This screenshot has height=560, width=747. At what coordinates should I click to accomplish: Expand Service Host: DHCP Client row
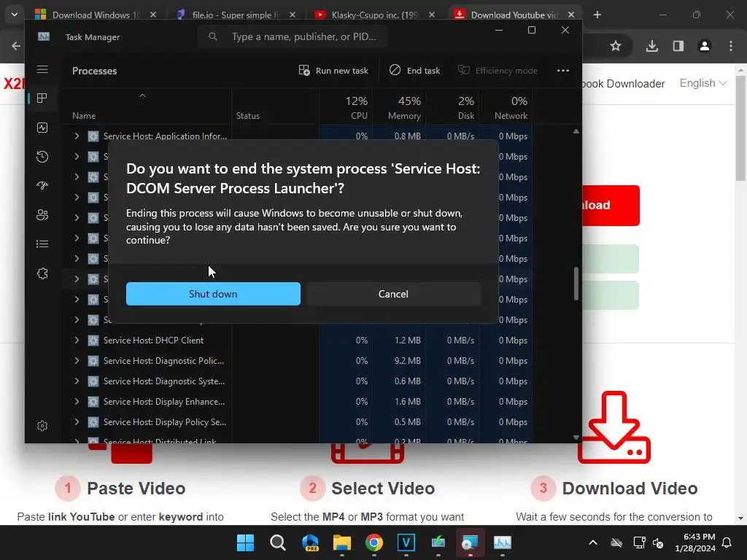77,340
